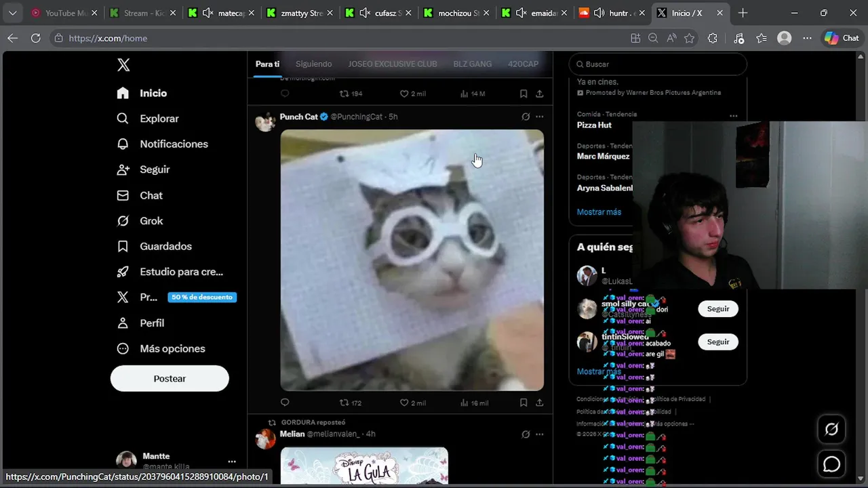This screenshot has height=488, width=868.
Task: Reply to the top post in the feed
Action: pos(285,94)
